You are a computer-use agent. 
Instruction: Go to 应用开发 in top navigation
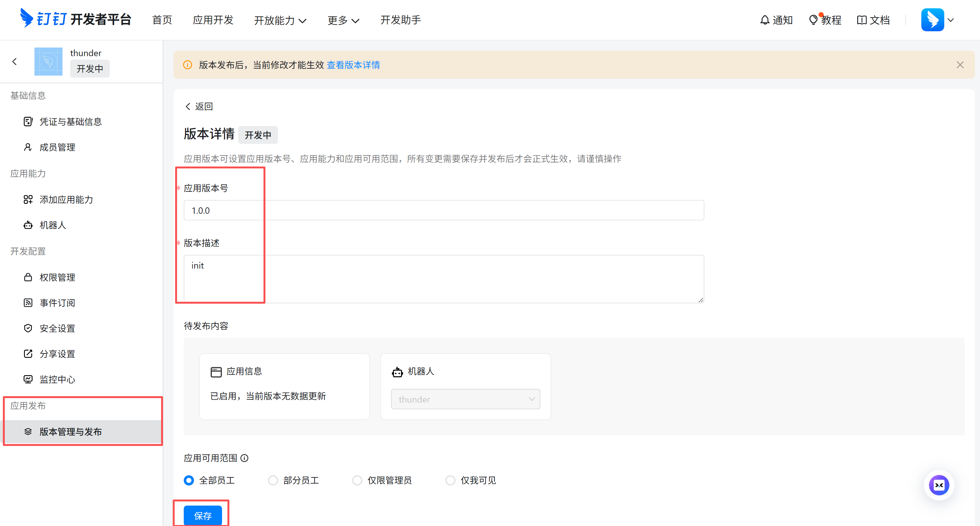point(213,20)
